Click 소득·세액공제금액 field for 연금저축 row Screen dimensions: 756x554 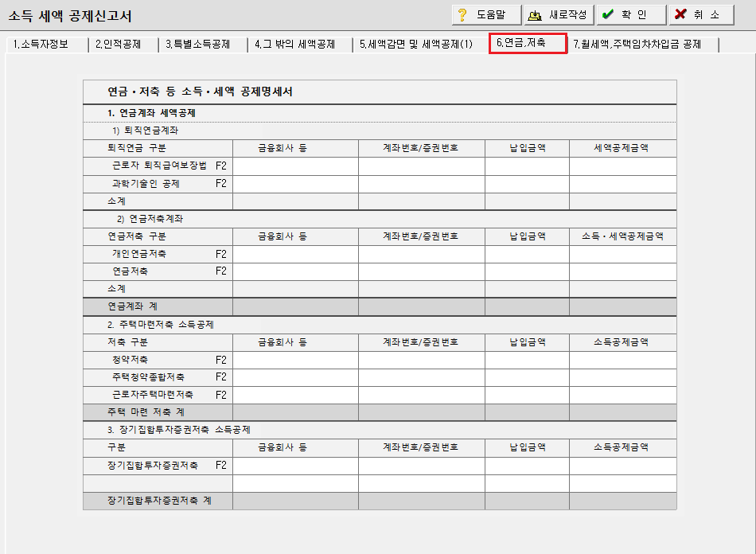pyautogui.click(x=623, y=272)
